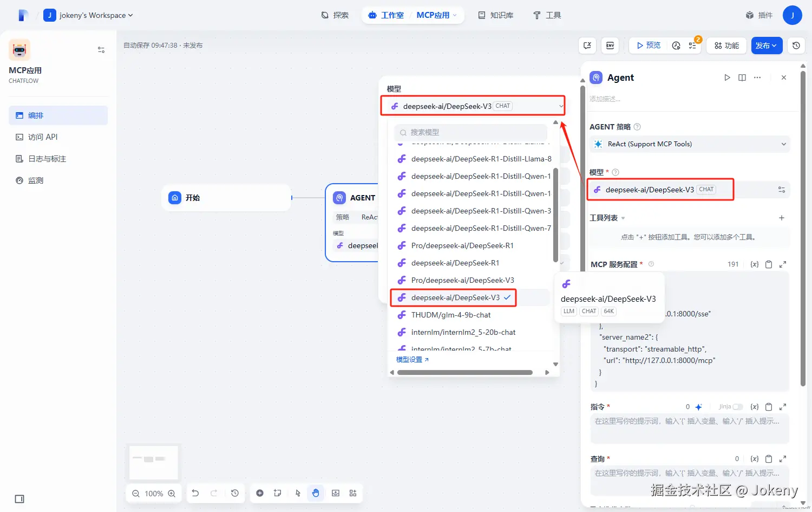Click the model list horizontal scrollbar
The width and height of the screenshot is (812, 512).
(x=465, y=372)
